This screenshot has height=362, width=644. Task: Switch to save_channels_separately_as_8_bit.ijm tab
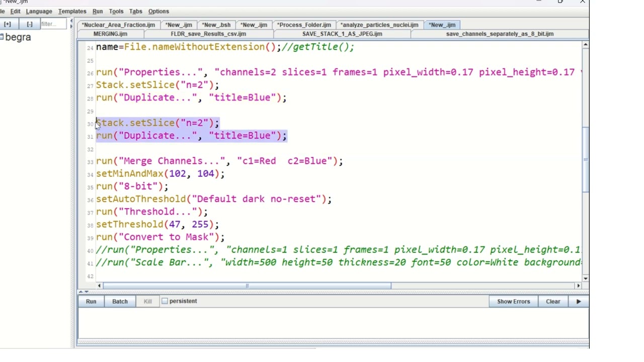500,34
